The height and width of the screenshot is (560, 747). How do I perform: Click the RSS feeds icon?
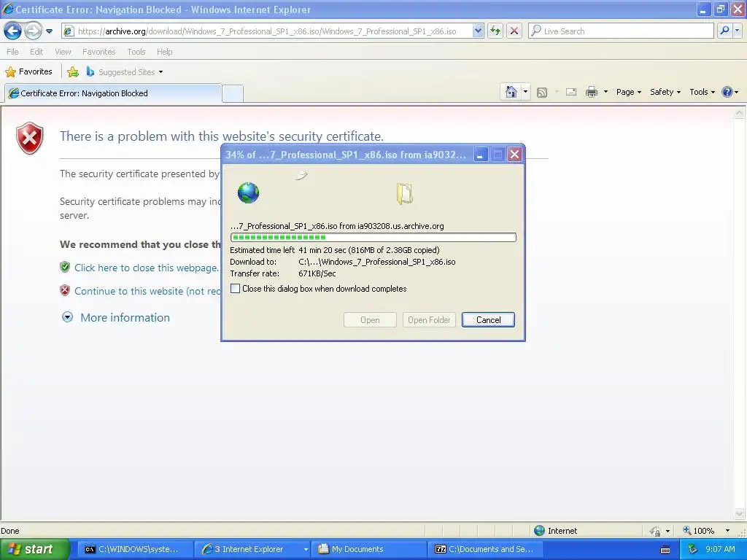(x=542, y=93)
